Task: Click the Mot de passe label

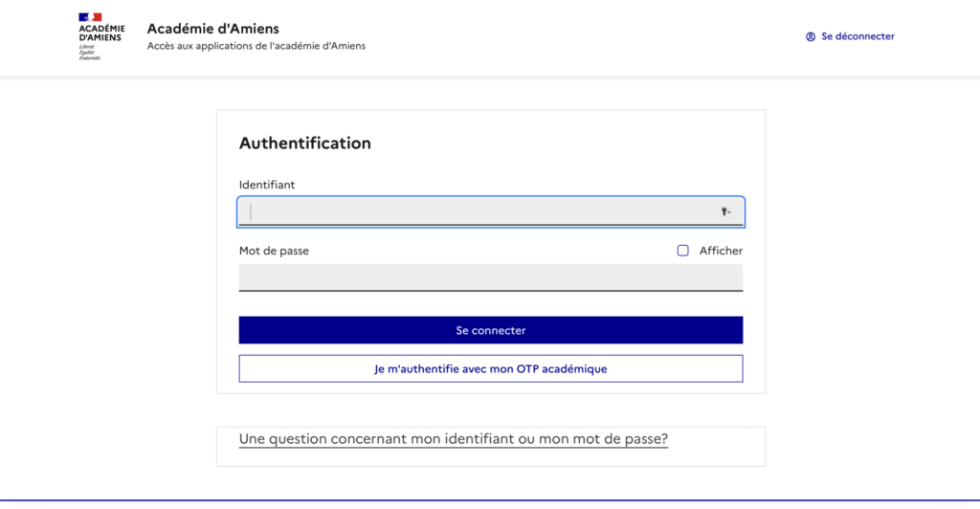Action: pyautogui.click(x=274, y=251)
